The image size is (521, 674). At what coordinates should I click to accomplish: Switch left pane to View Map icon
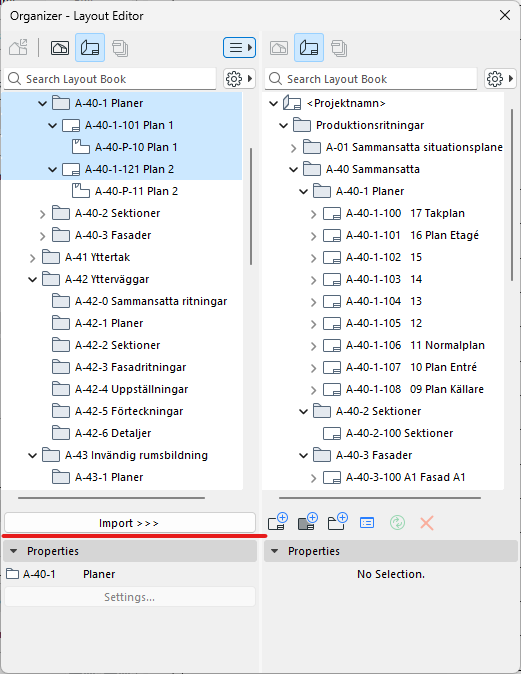(60, 48)
